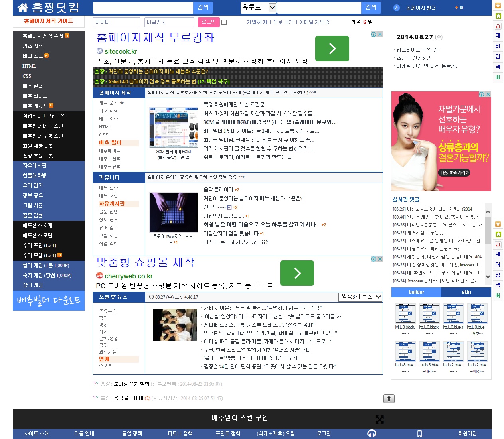The image size is (504, 439).
Task: Open the mobile phone icon in footer
Action: [419, 433]
